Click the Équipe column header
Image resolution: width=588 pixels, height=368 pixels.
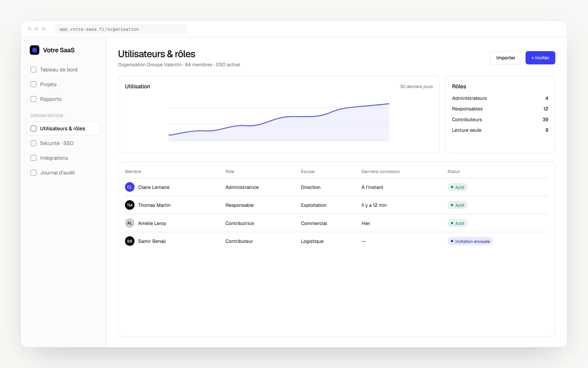point(308,171)
